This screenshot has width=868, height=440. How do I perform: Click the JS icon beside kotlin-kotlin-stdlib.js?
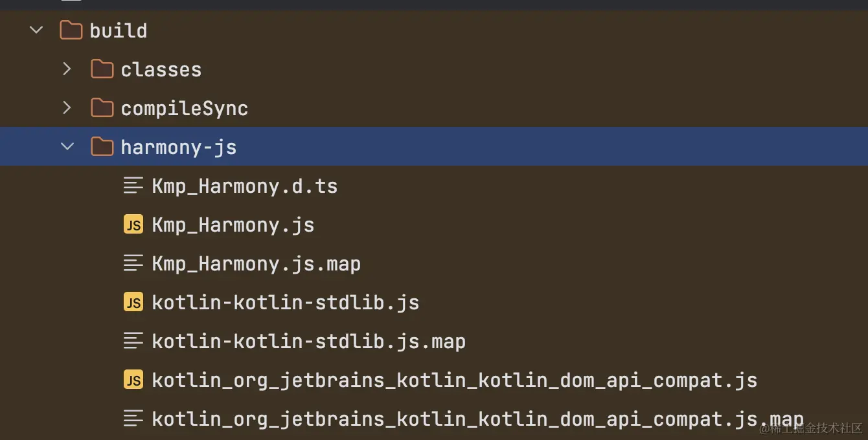tap(133, 302)
